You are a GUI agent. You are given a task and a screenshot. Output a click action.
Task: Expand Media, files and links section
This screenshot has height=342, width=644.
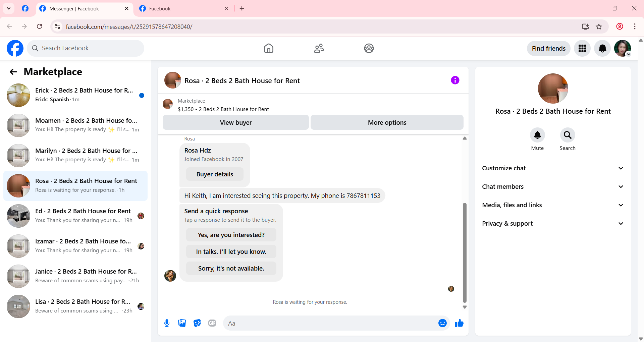[553, 205]
